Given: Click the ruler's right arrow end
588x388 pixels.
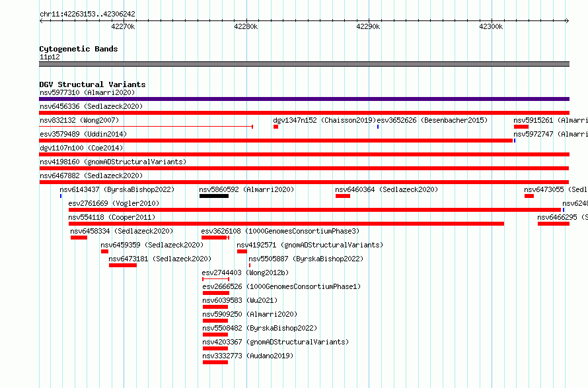Looking at the screenshot, I should point(568,21).
